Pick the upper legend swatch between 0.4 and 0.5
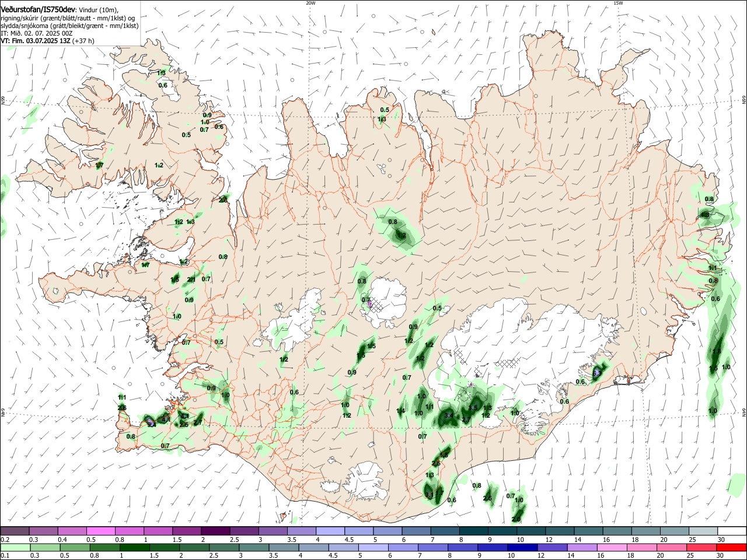This screenshot has width=747, height=560. (x=72, y=531)
